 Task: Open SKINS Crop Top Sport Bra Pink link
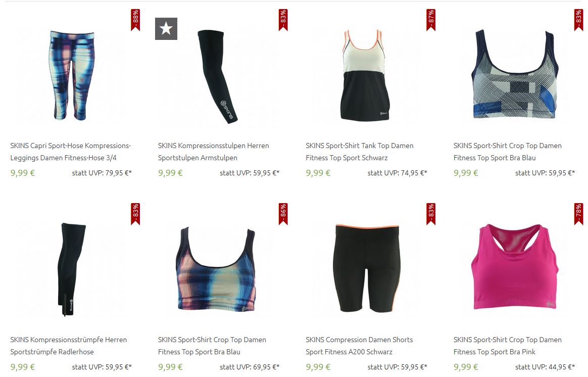[507, 346]
